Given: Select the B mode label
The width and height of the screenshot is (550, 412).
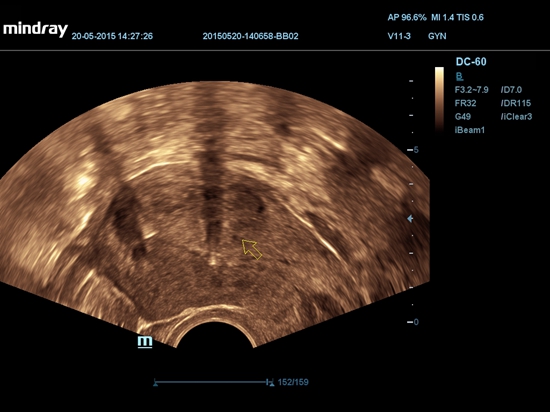Looking at the screenshot, I should pos(459,76).
